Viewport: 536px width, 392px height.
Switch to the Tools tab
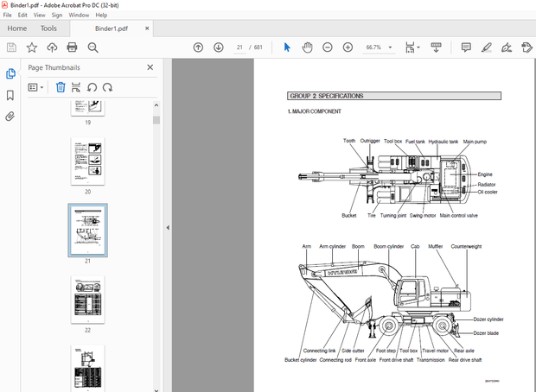click(x=48, y=28)
